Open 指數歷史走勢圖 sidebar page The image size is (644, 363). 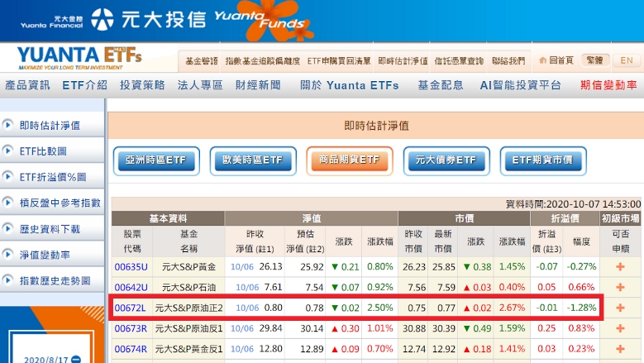[55, 281]
